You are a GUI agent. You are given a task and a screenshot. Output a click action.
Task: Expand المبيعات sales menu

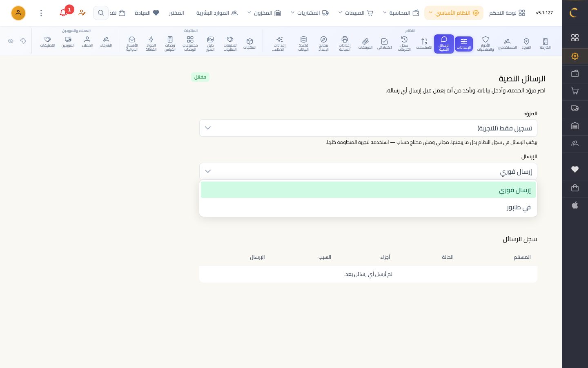356,13
